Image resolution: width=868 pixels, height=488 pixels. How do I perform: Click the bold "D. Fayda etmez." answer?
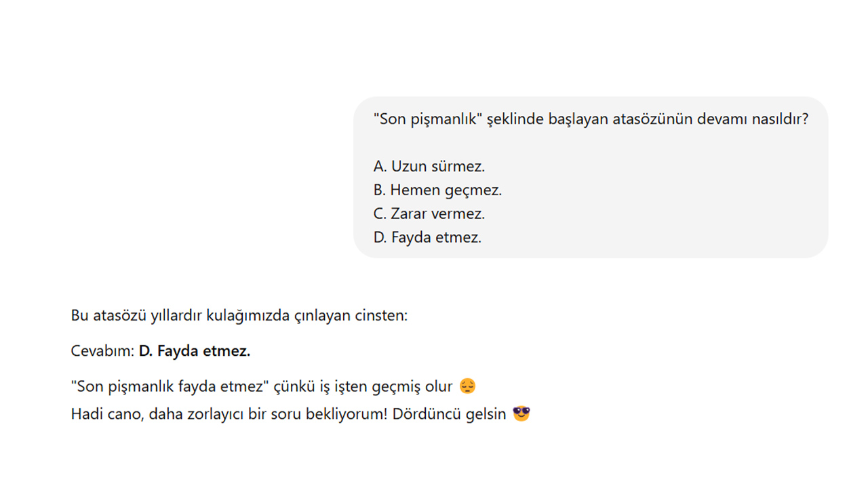tap(195, 351)
